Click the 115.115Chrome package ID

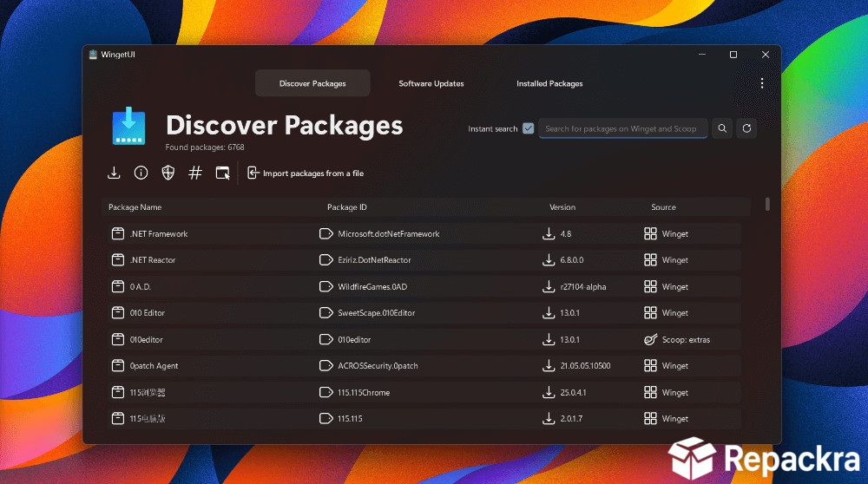pyautogui.click(x=364, y=393)
